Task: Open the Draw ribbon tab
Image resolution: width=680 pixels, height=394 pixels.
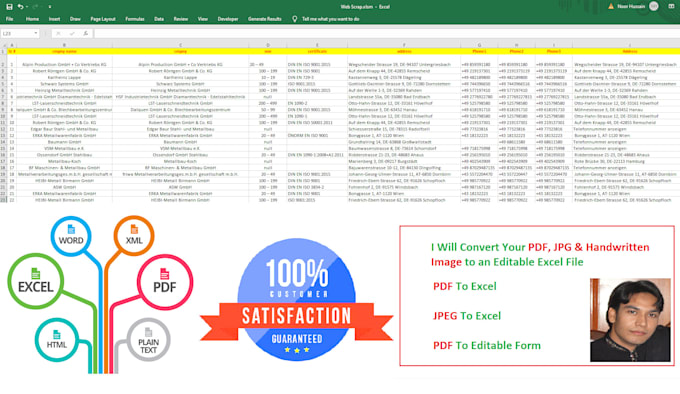Action: coord(75,19)
